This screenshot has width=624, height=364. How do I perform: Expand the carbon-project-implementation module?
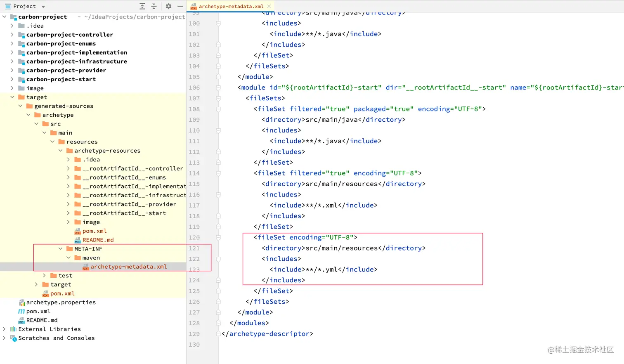point(12,52)
